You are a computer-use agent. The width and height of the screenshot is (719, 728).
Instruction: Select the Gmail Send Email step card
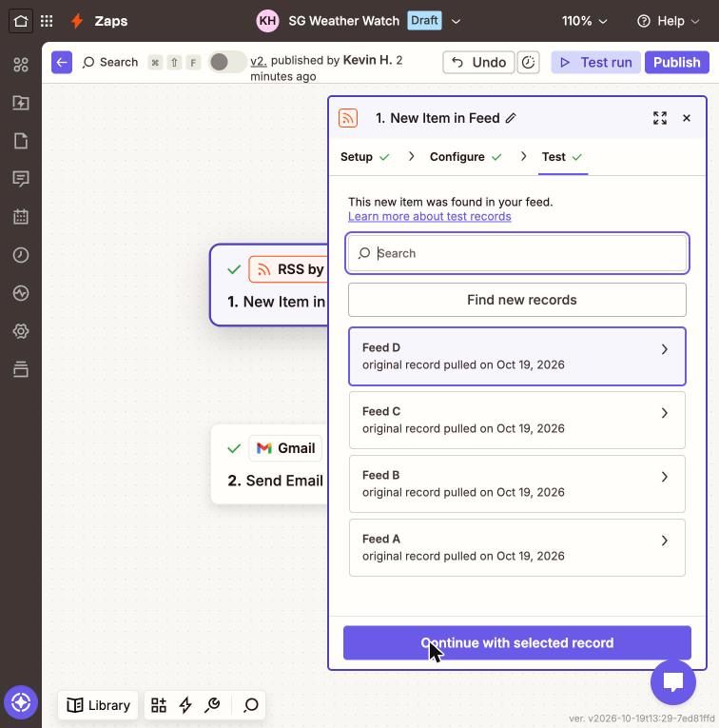(x=269, y=464)
